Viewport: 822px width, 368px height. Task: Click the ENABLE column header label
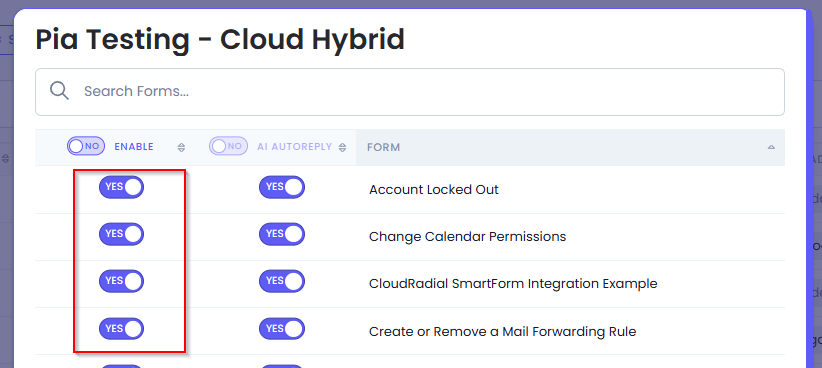pyautogui.click(x=134, y=147)
